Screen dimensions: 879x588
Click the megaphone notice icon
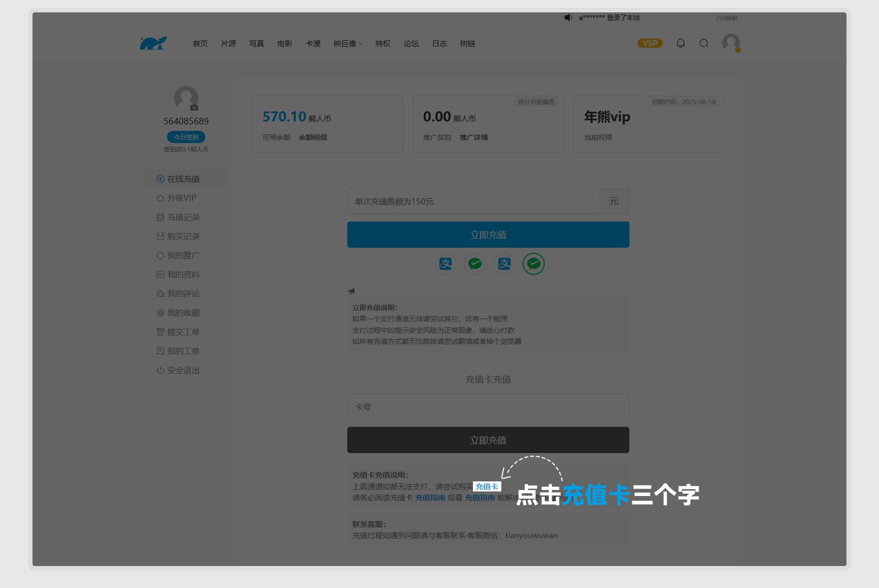[351, 291]
